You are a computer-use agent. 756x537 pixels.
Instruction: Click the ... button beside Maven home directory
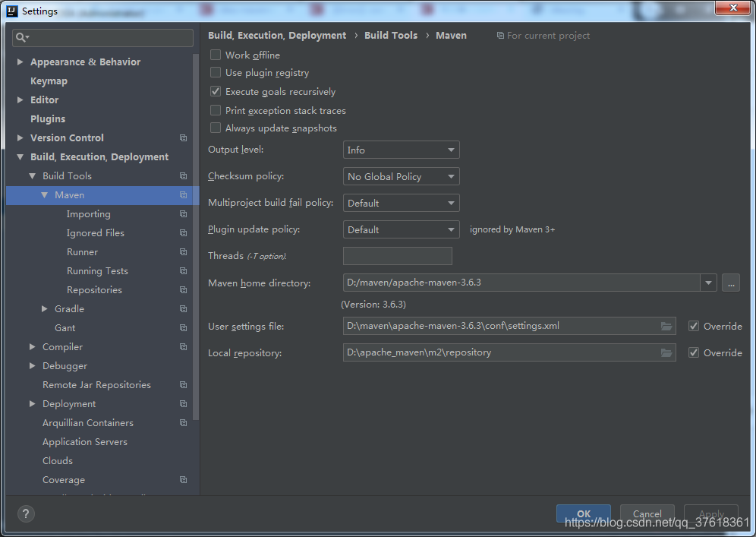click(x=730, y=283)
